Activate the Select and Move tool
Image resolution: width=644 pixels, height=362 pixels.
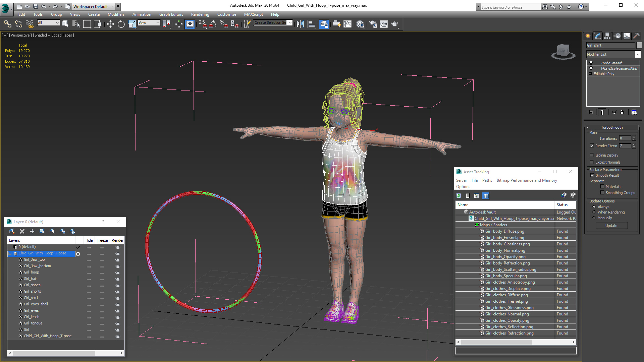(110, 24)
